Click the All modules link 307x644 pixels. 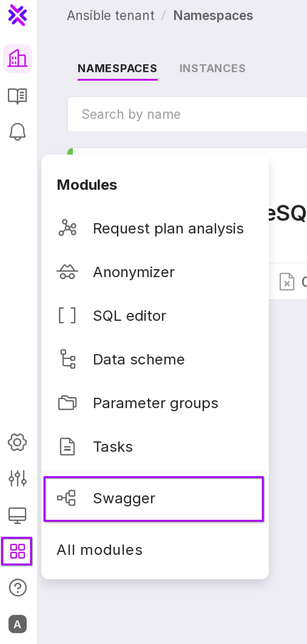(100, 550)
